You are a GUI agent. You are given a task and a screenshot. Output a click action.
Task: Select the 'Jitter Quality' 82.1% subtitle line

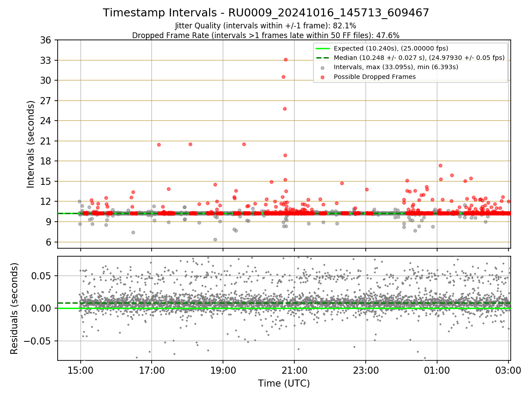coord(266,26)
